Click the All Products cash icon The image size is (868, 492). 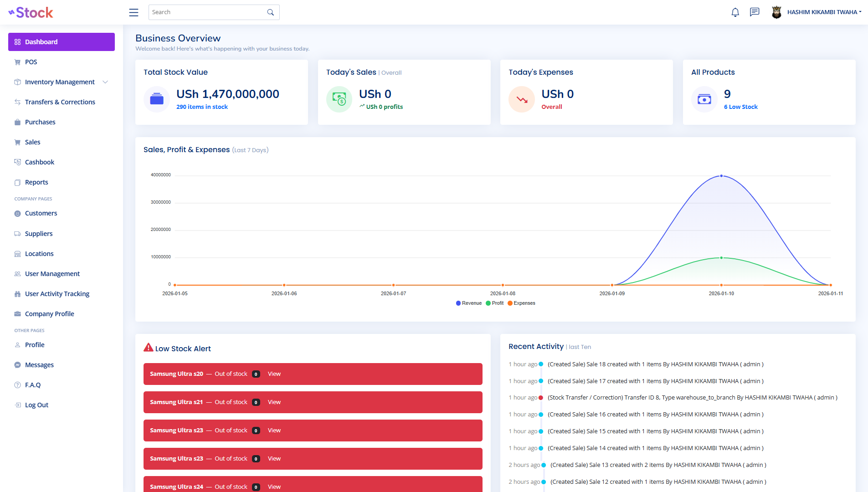pyautogui.click(x=704, y=99)
